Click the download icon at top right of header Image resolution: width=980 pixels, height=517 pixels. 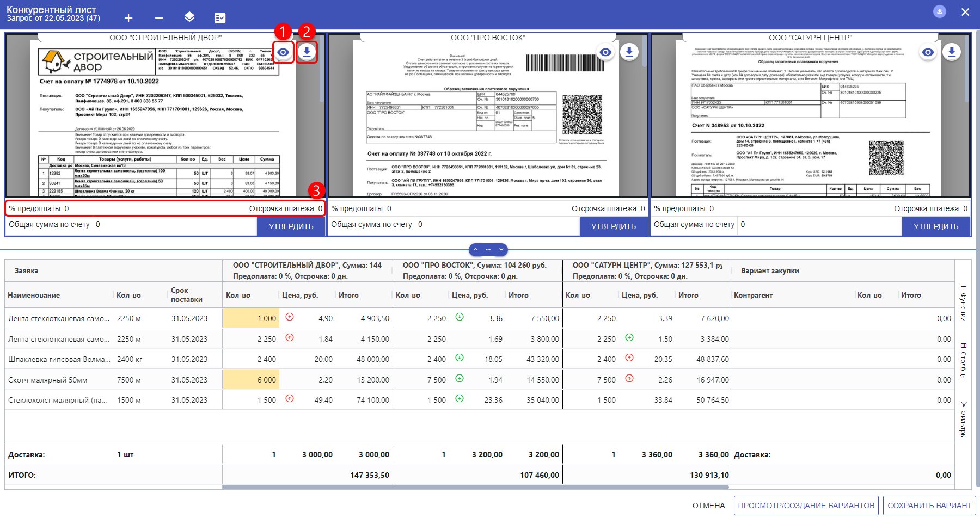tap(940, 11)
